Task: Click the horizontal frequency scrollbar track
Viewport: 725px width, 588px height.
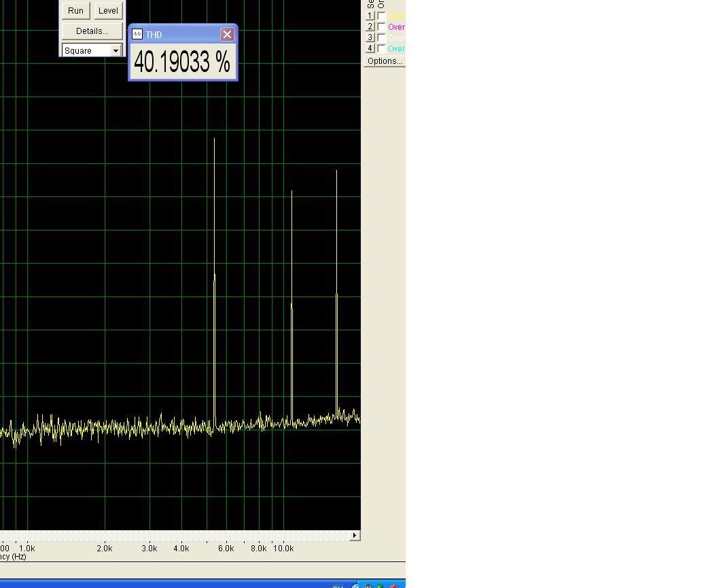Action: [175, 535]
